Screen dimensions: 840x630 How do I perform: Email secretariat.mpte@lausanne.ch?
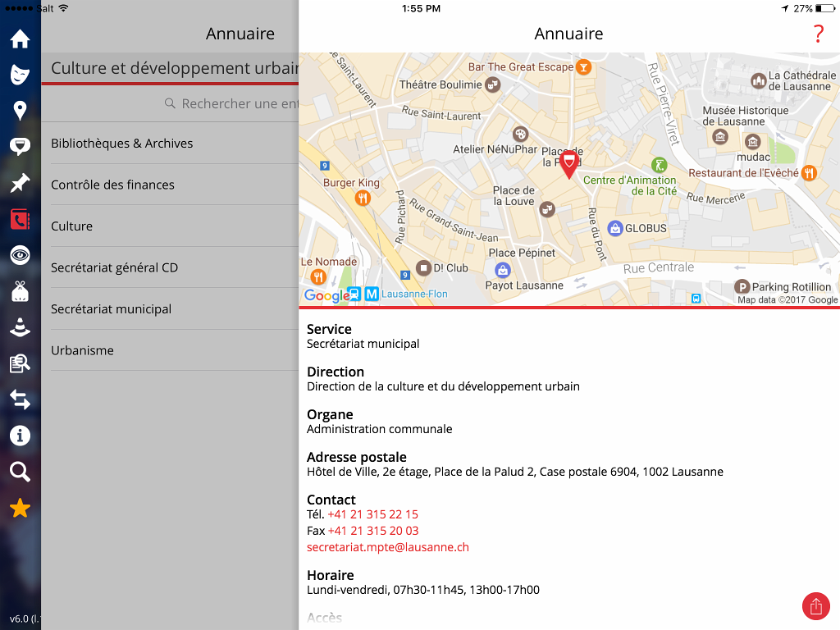388,547
